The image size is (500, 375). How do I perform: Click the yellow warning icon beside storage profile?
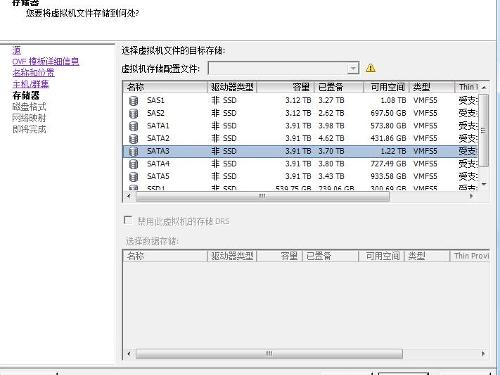click(x=370, y=68)
